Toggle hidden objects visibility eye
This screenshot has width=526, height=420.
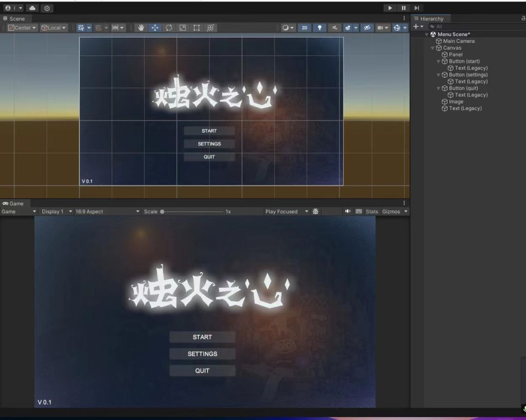367,28
